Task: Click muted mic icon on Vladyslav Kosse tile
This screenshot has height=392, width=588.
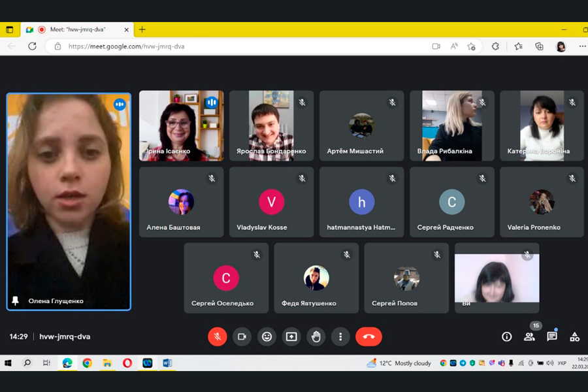Action: coord(302,178)
